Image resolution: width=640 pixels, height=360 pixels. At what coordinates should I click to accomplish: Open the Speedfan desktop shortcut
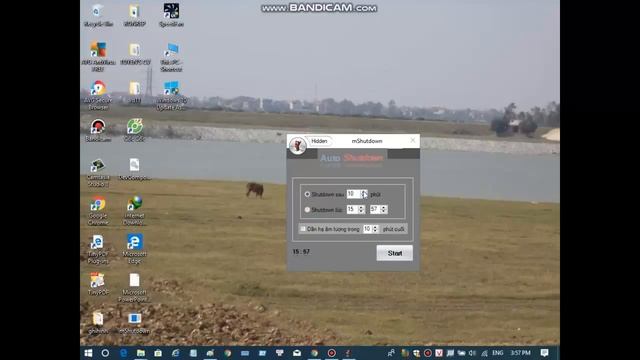click(171, 15)
